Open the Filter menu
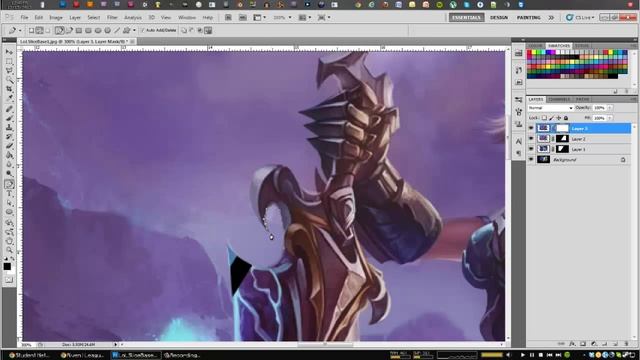The image size is (640, 360). point(112,18)
